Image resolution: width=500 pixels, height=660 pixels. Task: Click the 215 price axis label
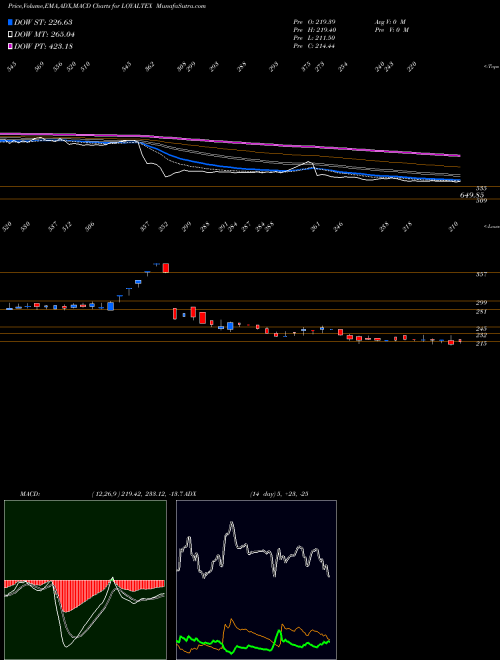481,344
